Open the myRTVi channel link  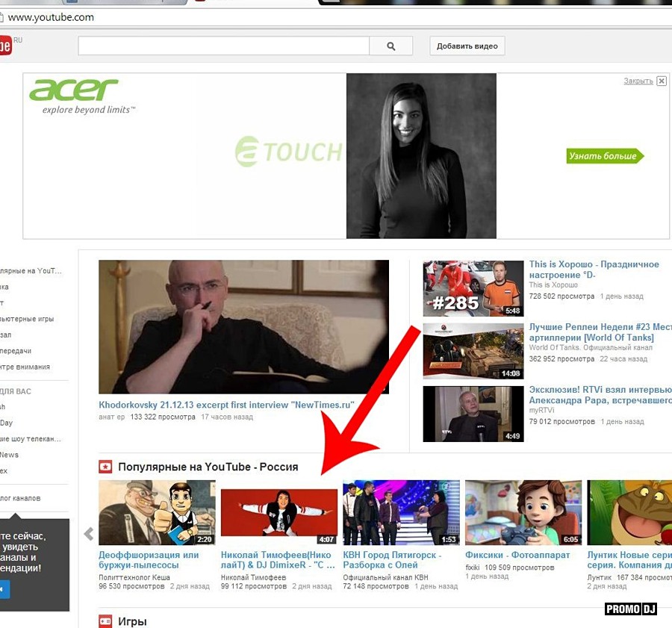pos(541,410)
